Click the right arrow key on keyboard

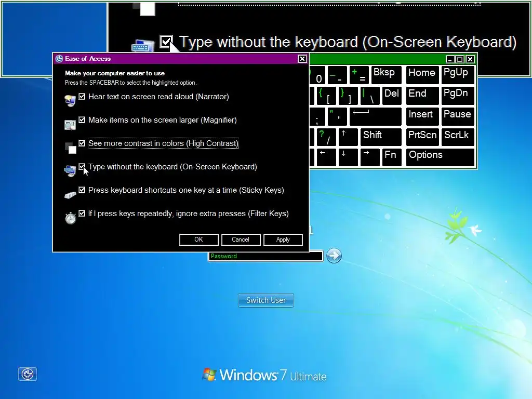[370, 157]
